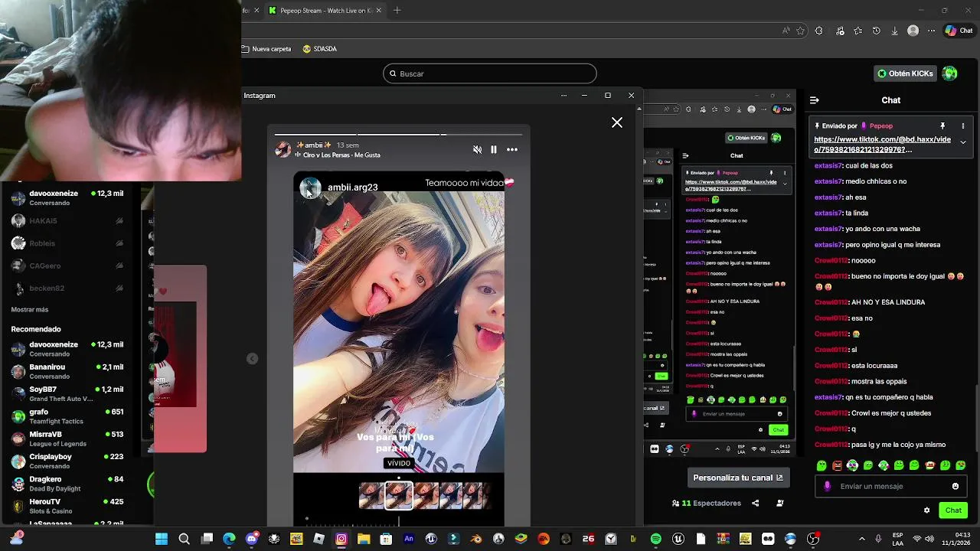Open the Dragkero channel

click(x=67, y=484)
